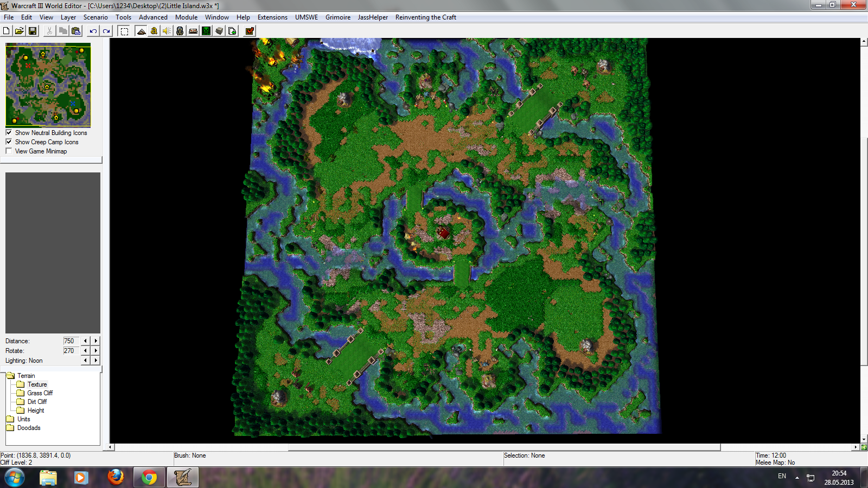Open the Object Manager cube icon
The image size is (868, 488).
click(x=219, y=31)
